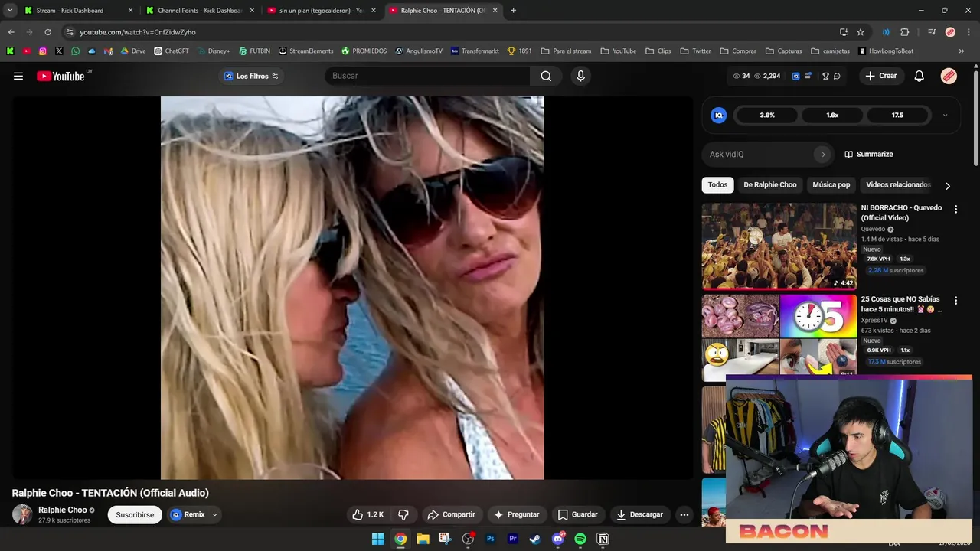The height and width of the screenshot is (551, 980).
Task: Open the Chrome tab search dropdown
Action: pos(10,11)
